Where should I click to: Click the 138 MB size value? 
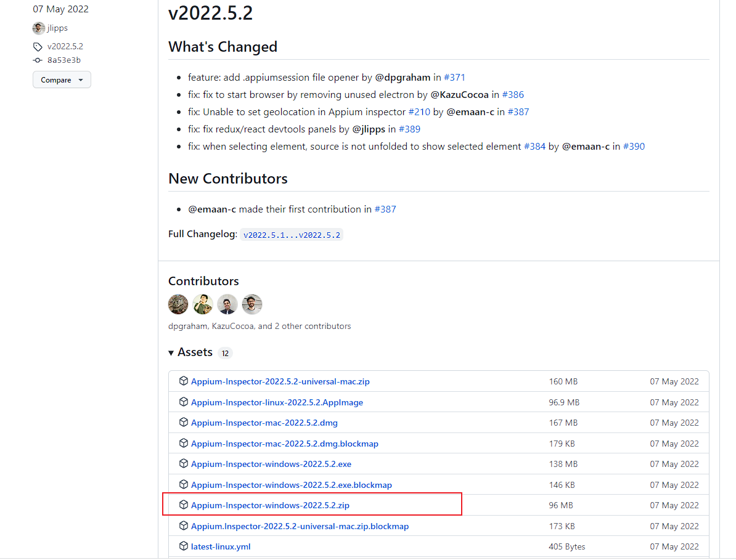pyautogui.click(x=563, y=465)
